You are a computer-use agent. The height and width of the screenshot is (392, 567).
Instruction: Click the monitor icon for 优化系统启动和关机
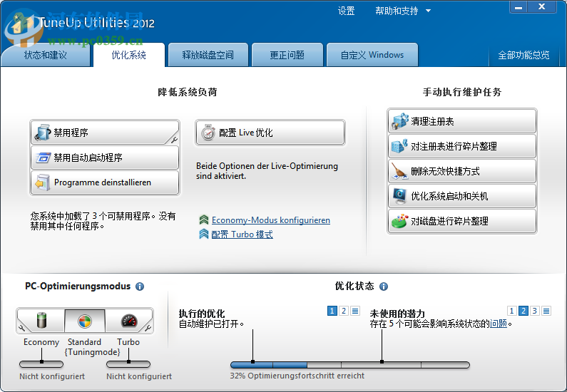(399, 196)
